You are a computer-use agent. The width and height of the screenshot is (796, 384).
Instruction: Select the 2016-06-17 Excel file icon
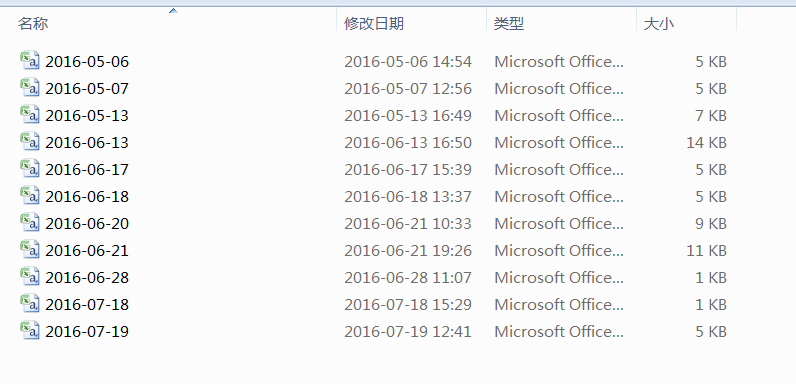tap(30, 168)
